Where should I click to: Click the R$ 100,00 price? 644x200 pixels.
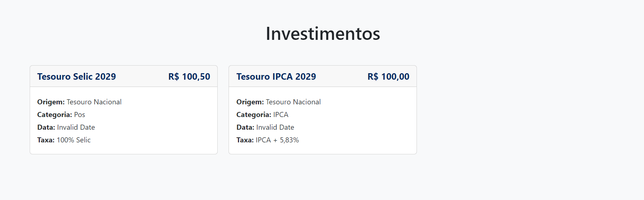(388, 76)
